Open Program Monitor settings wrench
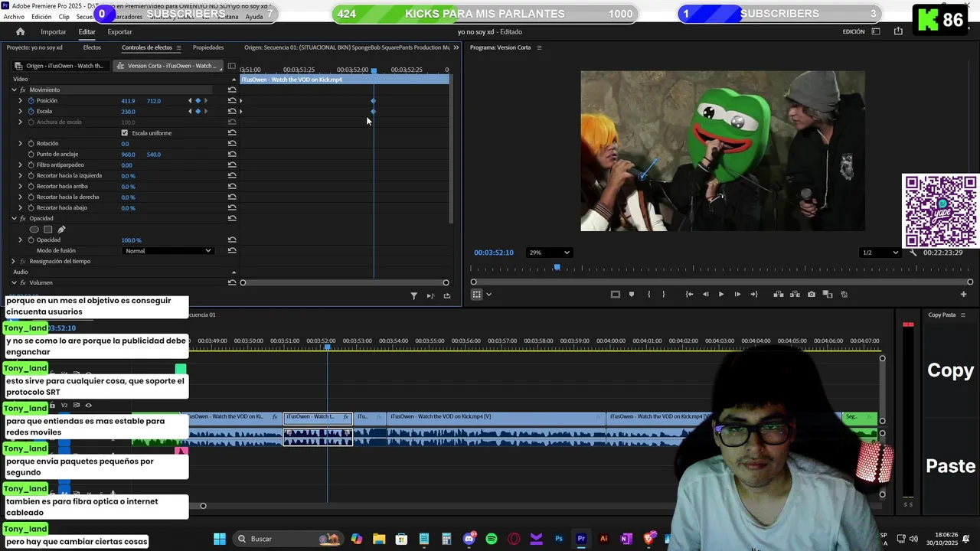Screen dimensions: 980x551 tap(913, 253)
